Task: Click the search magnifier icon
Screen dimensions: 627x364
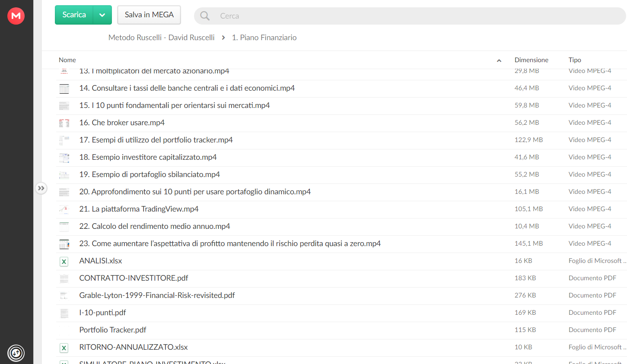Action: tap(205, 16)
